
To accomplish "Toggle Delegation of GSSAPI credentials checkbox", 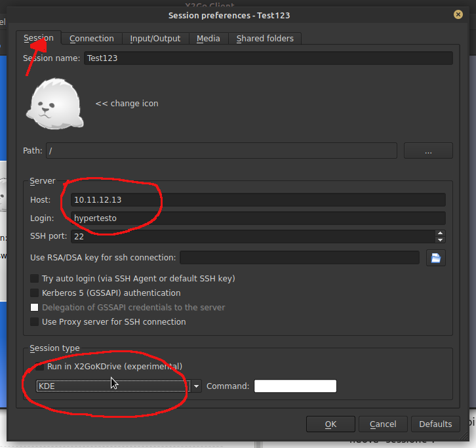I will (x=34, y=308).
